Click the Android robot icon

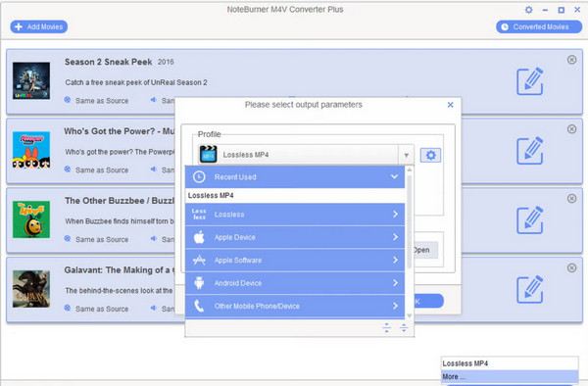pos(199,283)
